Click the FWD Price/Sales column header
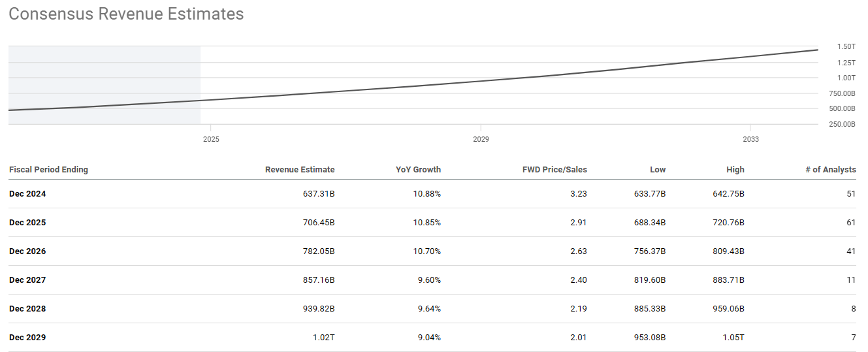This screenshot has height=352, width=868. (x=555, y=169)
